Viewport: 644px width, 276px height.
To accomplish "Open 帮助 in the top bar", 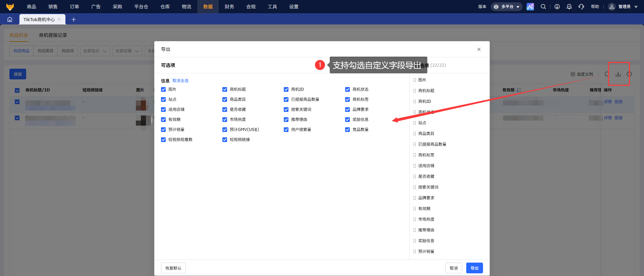I will pyautogui.click(x=595, y=7).
